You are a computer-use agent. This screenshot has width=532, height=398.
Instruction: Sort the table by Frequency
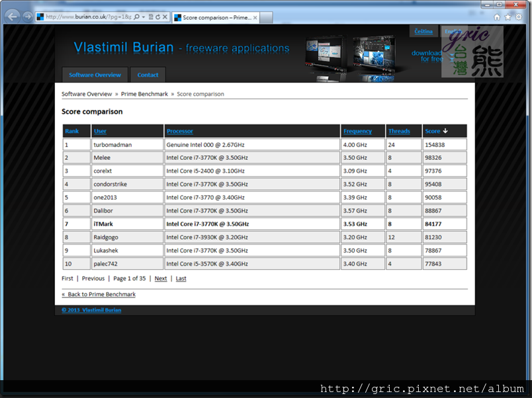(x=357, y=131)
